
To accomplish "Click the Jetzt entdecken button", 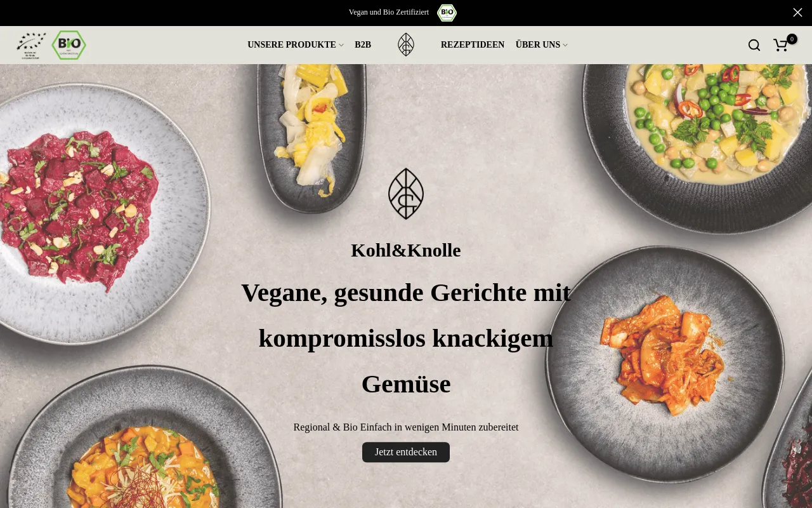I will tap(406, 452).
